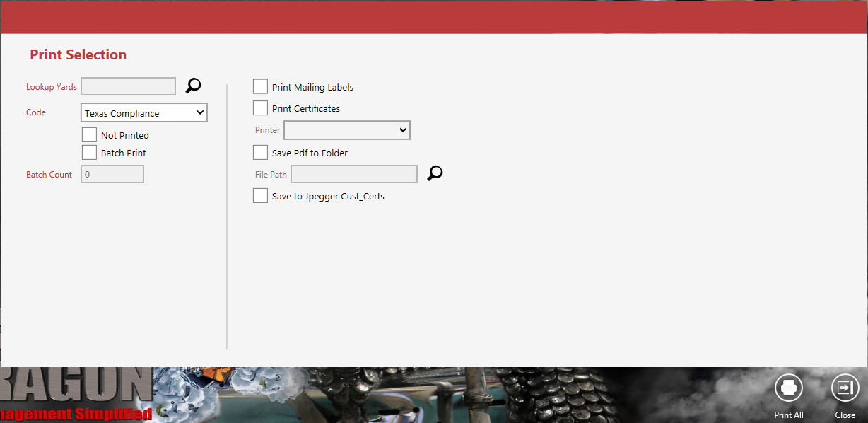Enable the Not Printed checkbox
The width and height of the screenshot is (868, 423).
(x=89, y=134)
